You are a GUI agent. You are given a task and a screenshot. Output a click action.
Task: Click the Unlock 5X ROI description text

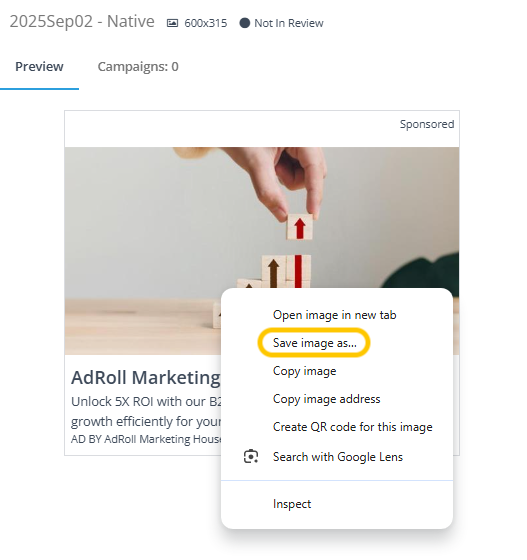coord(146,411)
